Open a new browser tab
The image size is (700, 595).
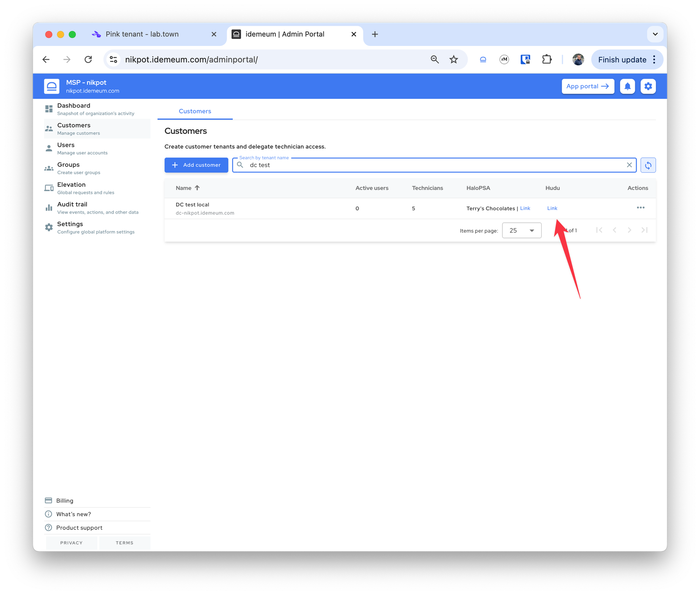point(375,34)
